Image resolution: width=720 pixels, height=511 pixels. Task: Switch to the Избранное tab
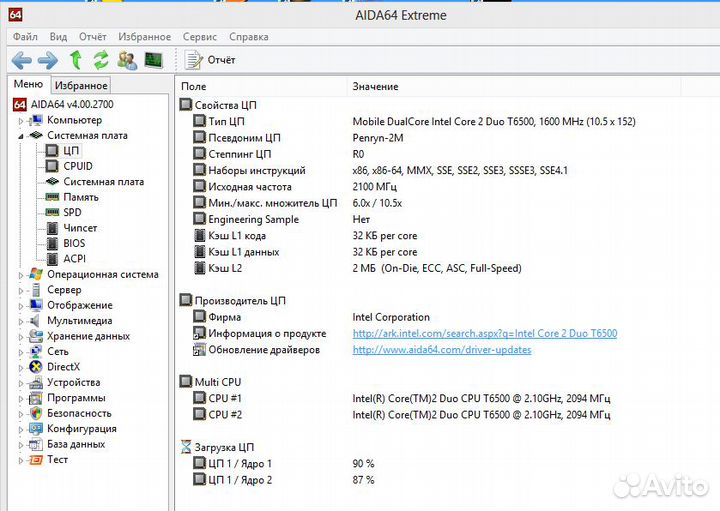tap(81, 86)
